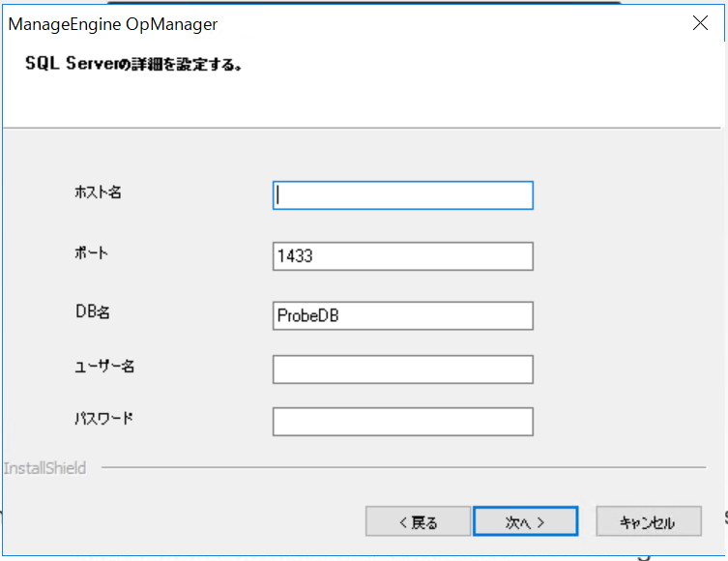Click the ホスト名 label text

pos(98,192)
